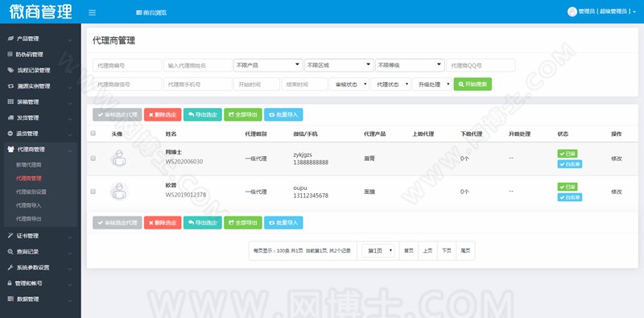The height and width of the screenshot is (318, 644).
Task: Open the 升级处理 filter dropdown
Action: point(432,85)
